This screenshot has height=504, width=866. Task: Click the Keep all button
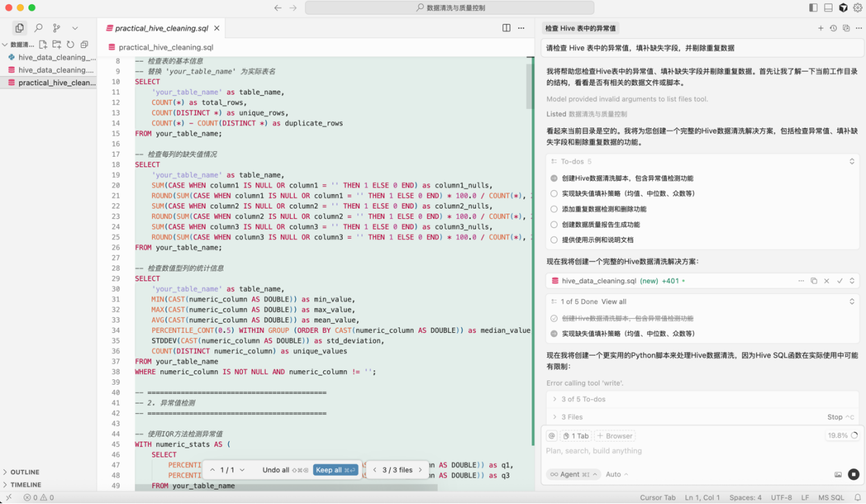(x=335, y=470)
